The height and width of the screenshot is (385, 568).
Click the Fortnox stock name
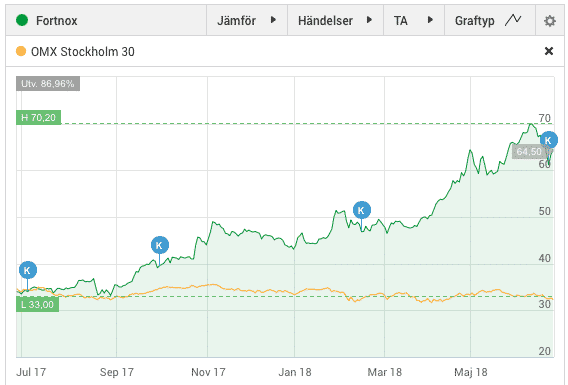pyautogui.click(x=57, y=21)
